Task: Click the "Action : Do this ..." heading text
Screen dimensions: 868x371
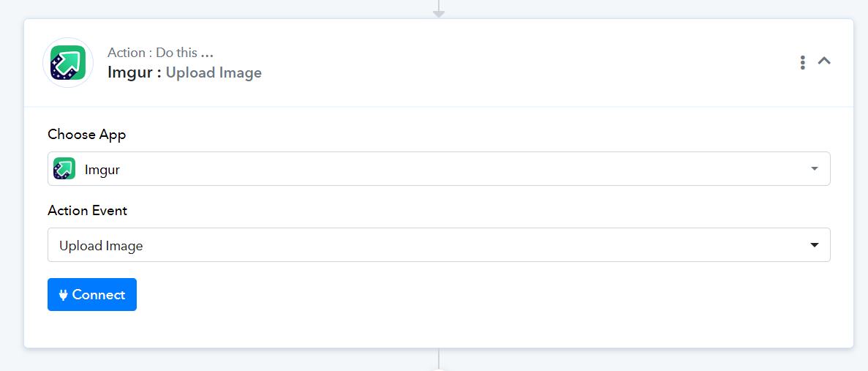Action: coord(161,53)
